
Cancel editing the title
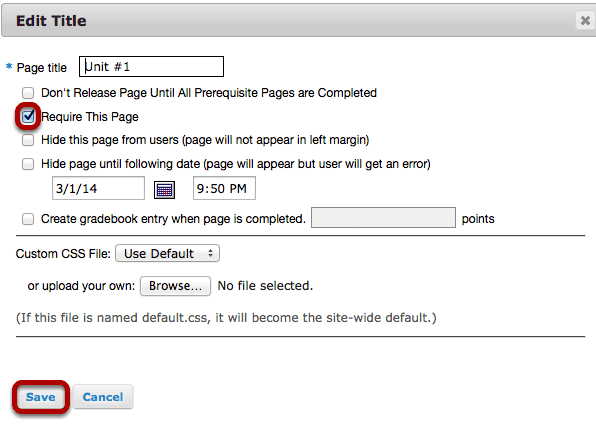(103, 397)
